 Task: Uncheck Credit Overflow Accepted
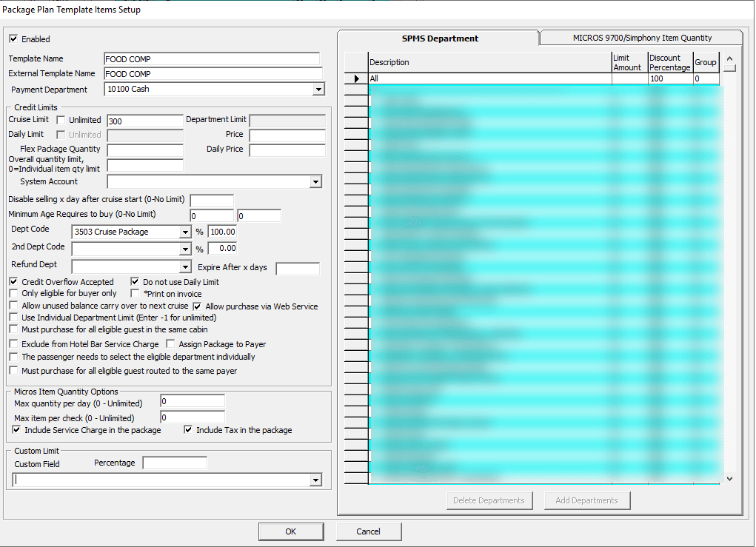(13, 281)
